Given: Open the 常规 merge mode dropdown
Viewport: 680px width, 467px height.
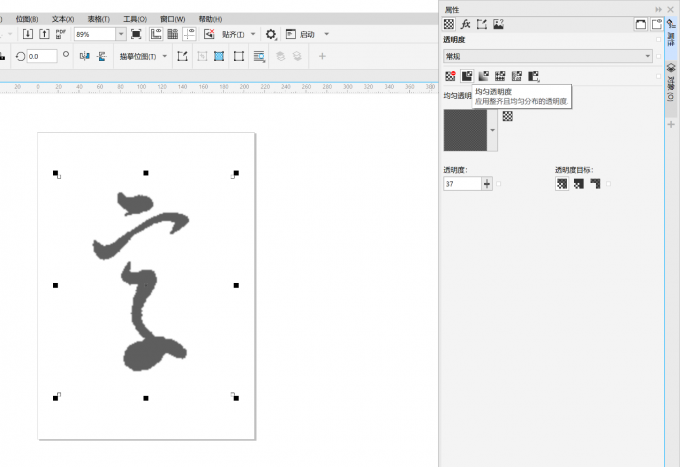Looking at the screenshot, I should 548,56.
